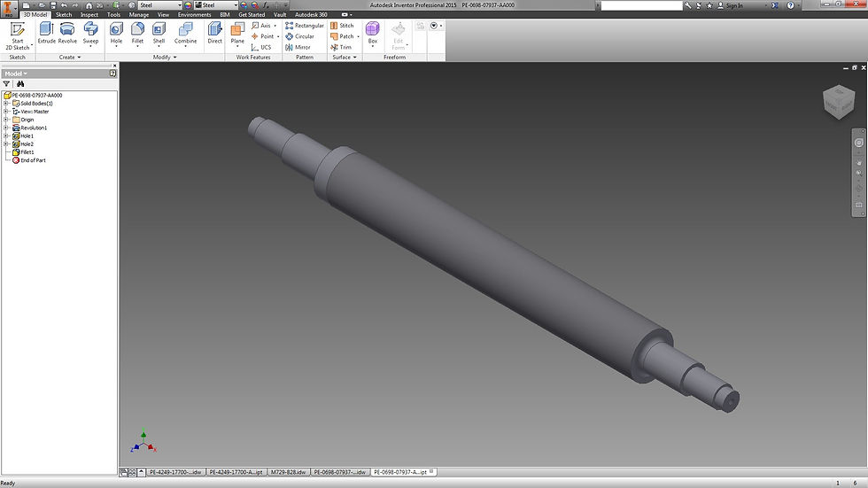Activate the Shell tool
868x488 pixels.
pos(159,33)
